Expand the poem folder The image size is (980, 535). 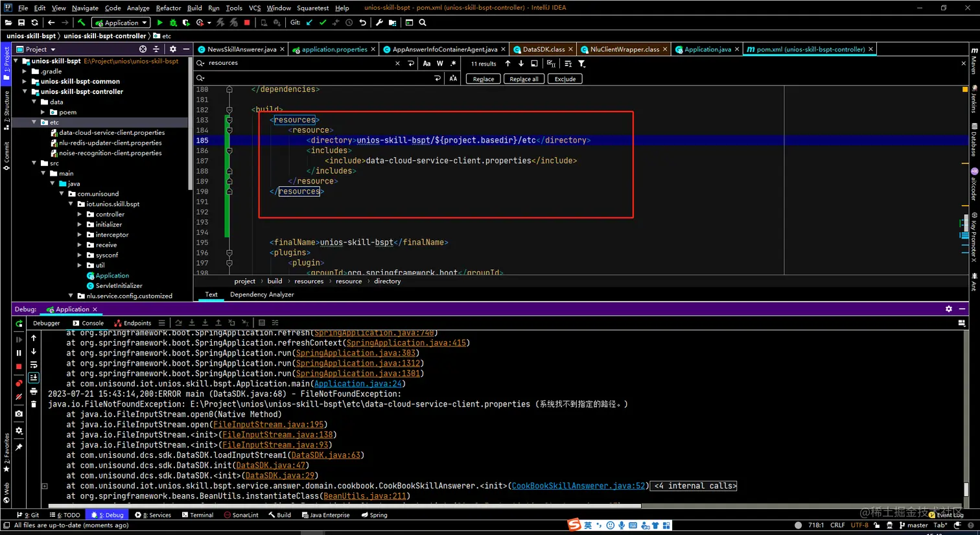[43, 112]
